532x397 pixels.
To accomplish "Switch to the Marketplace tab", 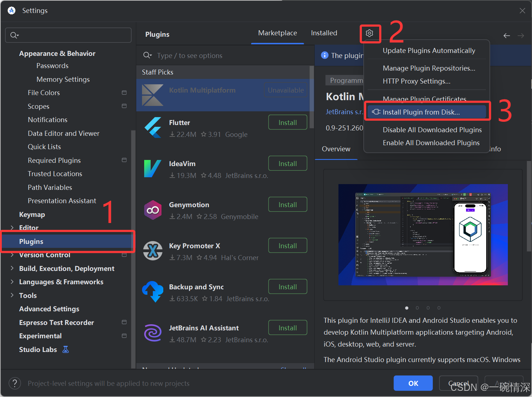I will tap(278, 33).
